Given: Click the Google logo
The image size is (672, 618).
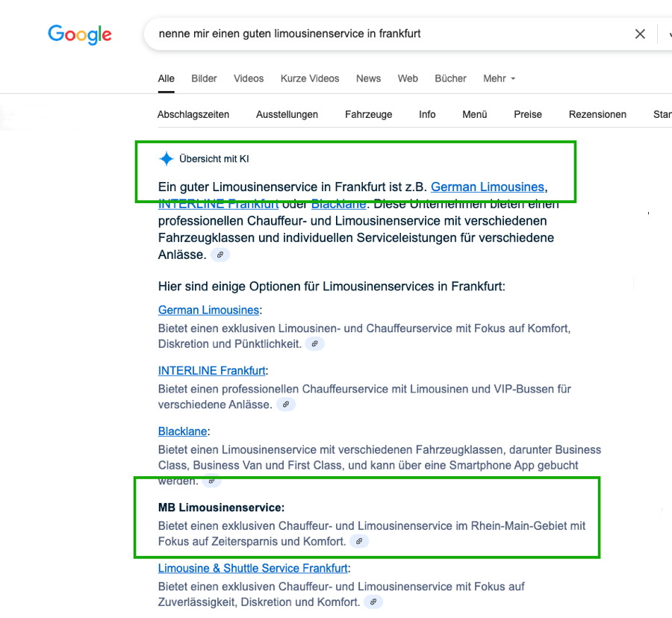Looking at the screenshot, I should click(x=80, y=34).
